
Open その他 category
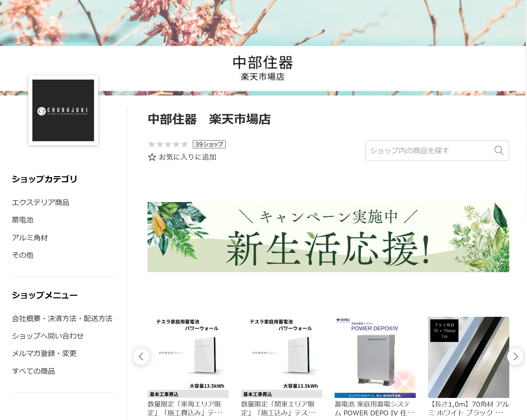tap(23, 255)
